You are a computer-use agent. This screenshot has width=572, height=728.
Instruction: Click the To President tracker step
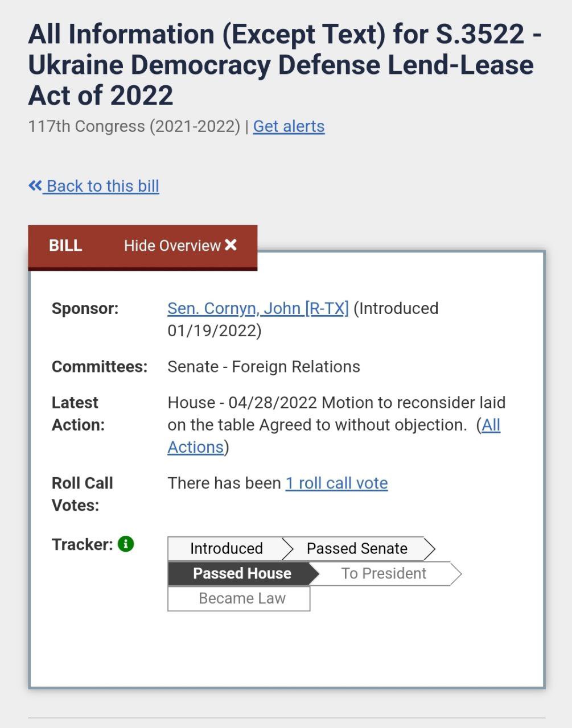384,573
